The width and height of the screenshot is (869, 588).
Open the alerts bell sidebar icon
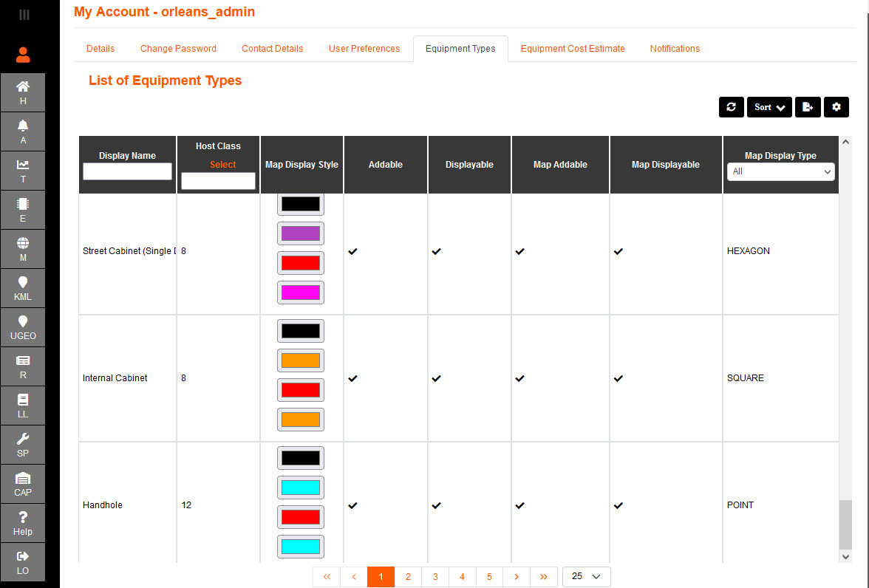coord(23,131)
